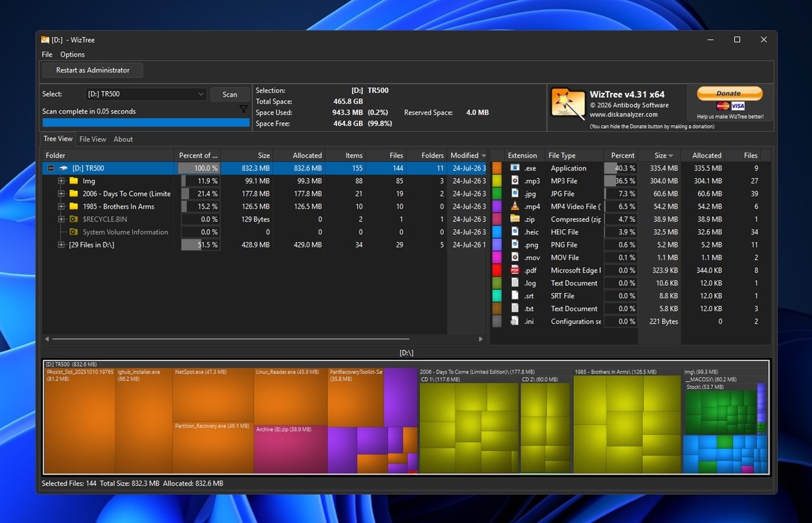Viewport: 812px width, 523px height.
Task: Click the .txt text document icon
Action: coord(515,309)
